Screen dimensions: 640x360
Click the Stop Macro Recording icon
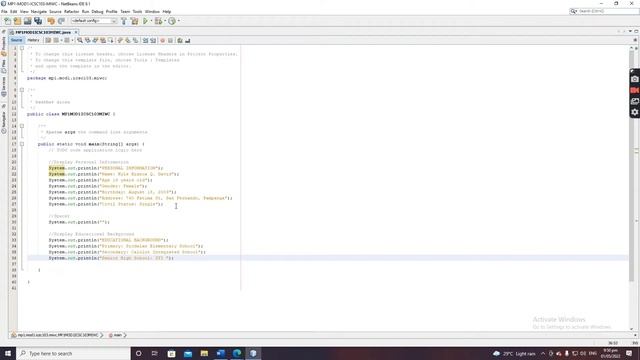(x=170, y=40)
